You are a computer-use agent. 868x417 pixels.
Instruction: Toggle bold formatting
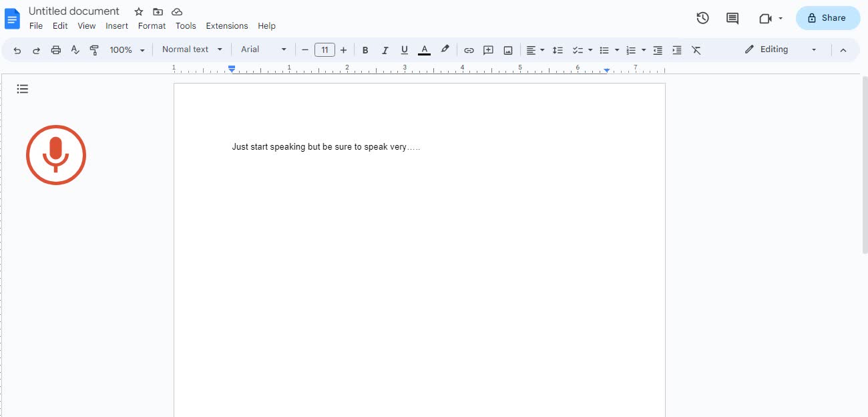[x=365, y=49]
